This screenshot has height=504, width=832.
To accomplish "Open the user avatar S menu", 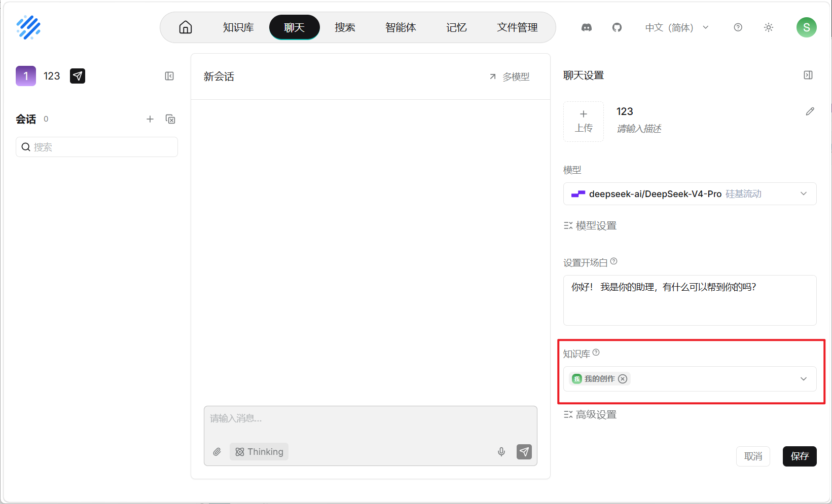I will (x=807, y=27).
